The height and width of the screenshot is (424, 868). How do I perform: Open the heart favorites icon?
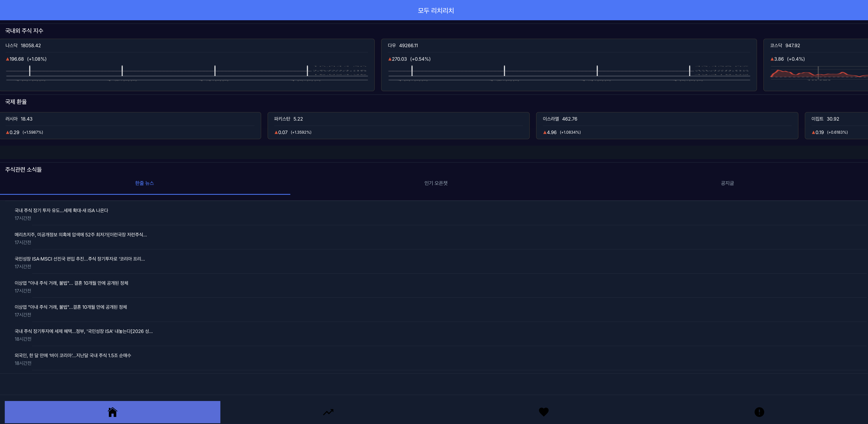[x=544, y=412]
